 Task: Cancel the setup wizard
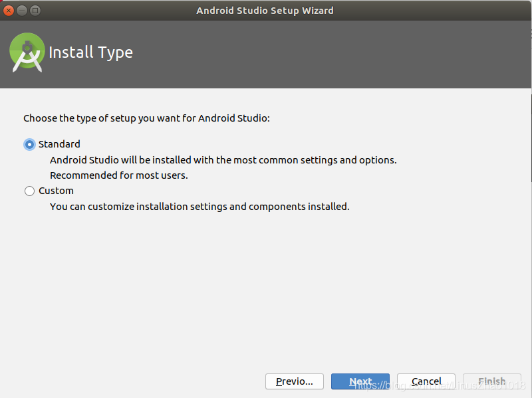tap(426, 381)
